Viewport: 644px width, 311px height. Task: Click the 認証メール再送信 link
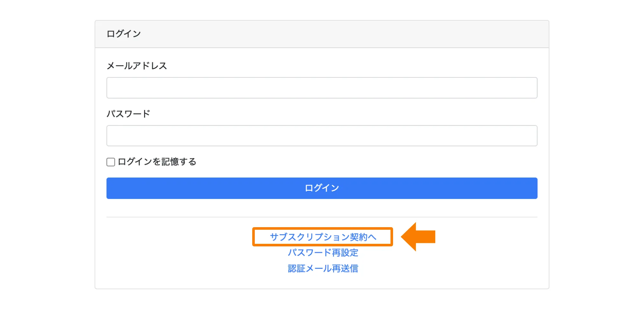[323, 268]
